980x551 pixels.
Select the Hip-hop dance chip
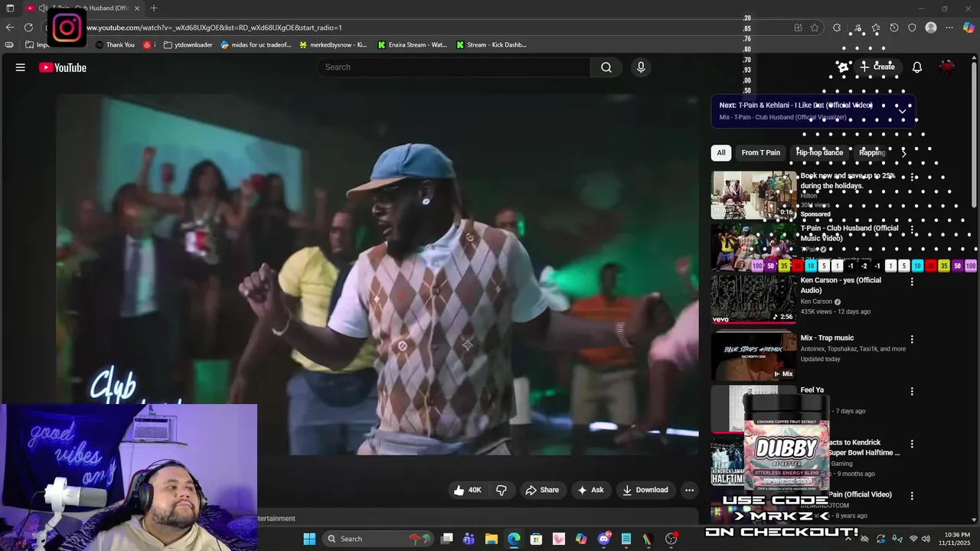(x=819, y=153)
